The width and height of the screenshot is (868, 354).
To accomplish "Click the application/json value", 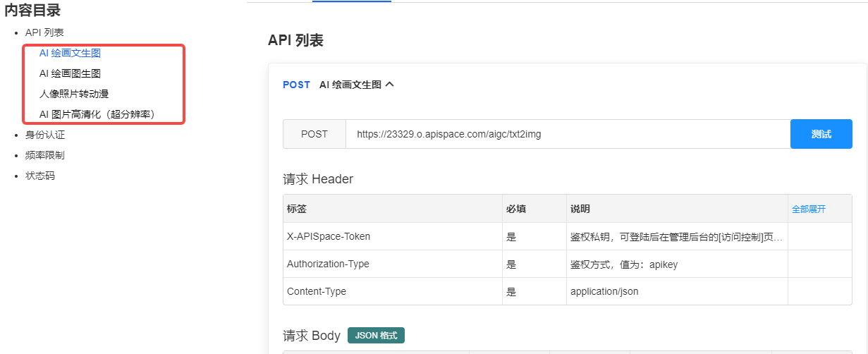I will (604, 291).
